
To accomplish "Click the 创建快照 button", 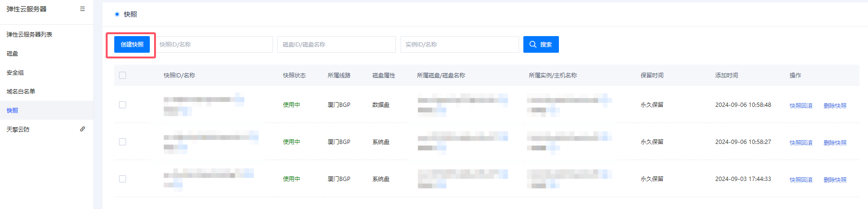I will [x=132, y=45].
